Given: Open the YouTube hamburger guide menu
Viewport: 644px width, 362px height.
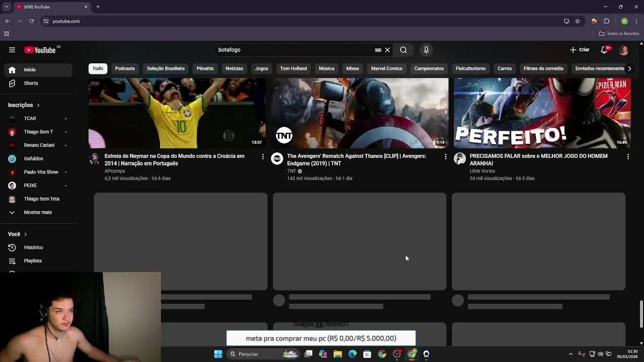Looking at the screenshot, I should 12,50.
